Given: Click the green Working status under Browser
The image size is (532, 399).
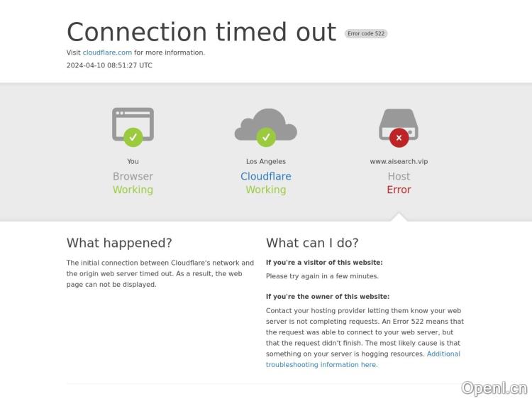Looking at the screenshot, I should pos(133,190).
